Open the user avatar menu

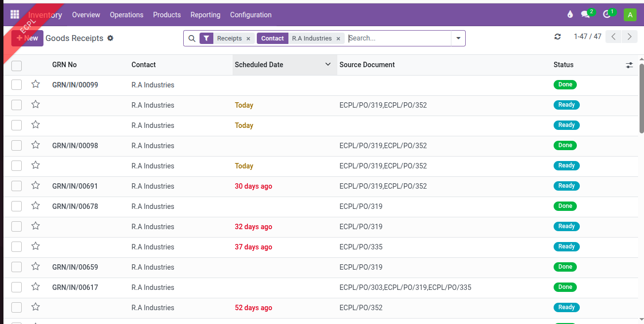coord(630,15)
